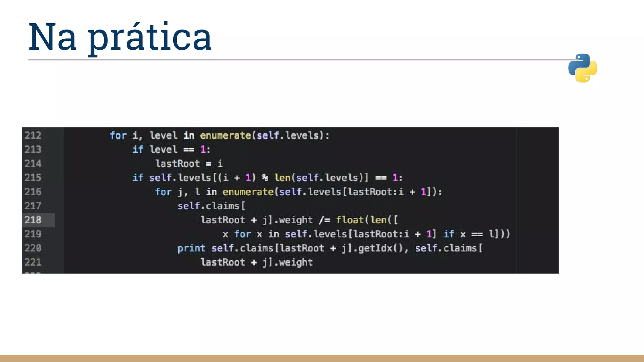Click the 'Na prática' slide title

[120, 37]
